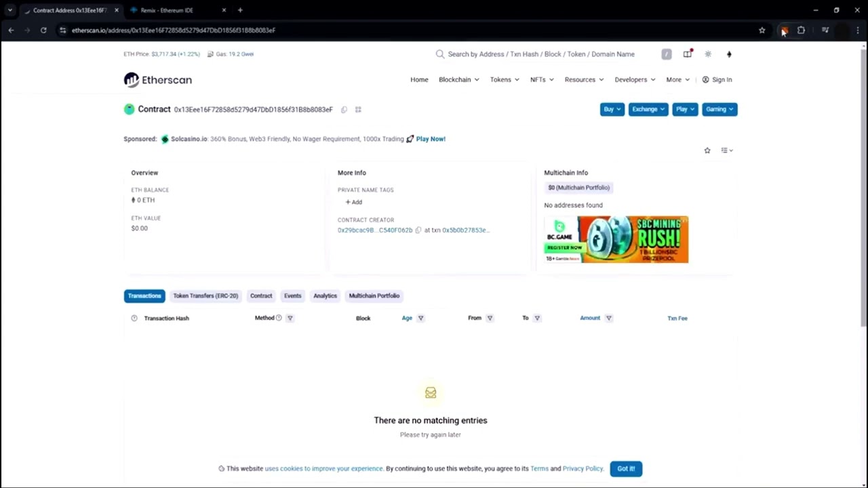Click the Ethereum network icon in header
The image size is (868, 488).
coord(729,54)
